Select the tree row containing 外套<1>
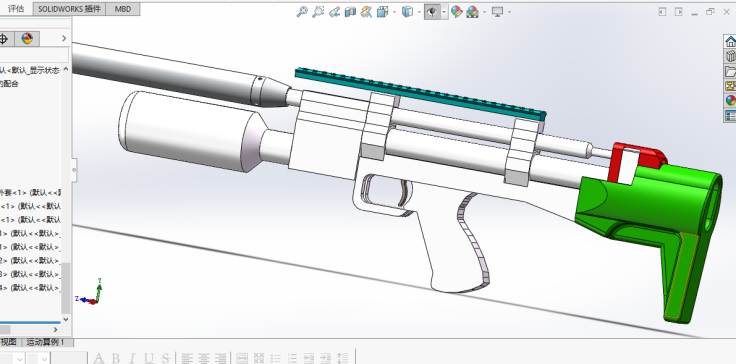 coord(30,193)
